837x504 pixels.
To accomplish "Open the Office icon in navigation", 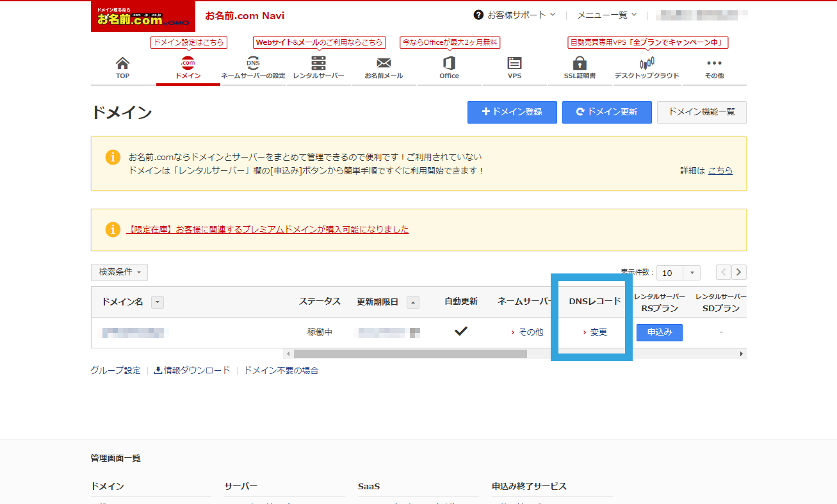I will pos(449,63).
